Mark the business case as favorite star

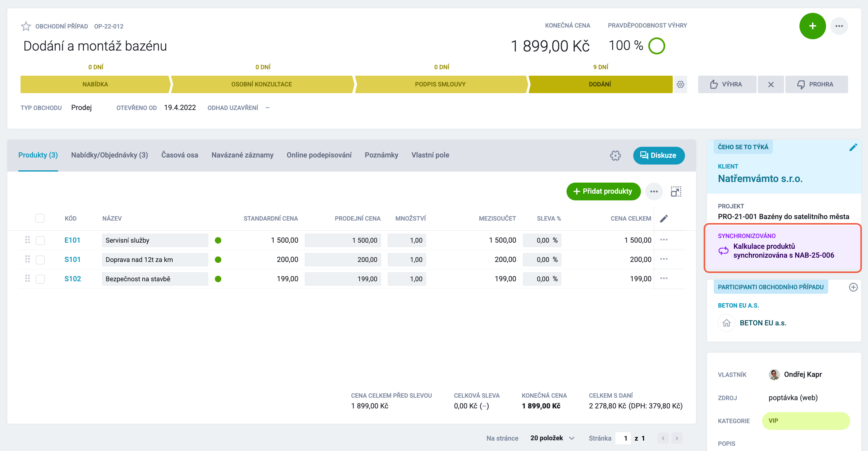[x=26, y=26]
